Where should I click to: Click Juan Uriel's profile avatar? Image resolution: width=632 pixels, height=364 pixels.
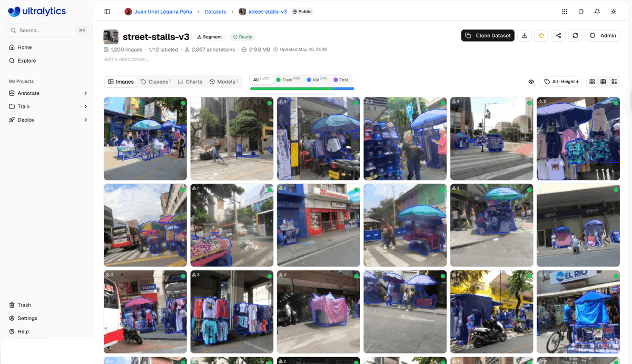coord(128,12)
